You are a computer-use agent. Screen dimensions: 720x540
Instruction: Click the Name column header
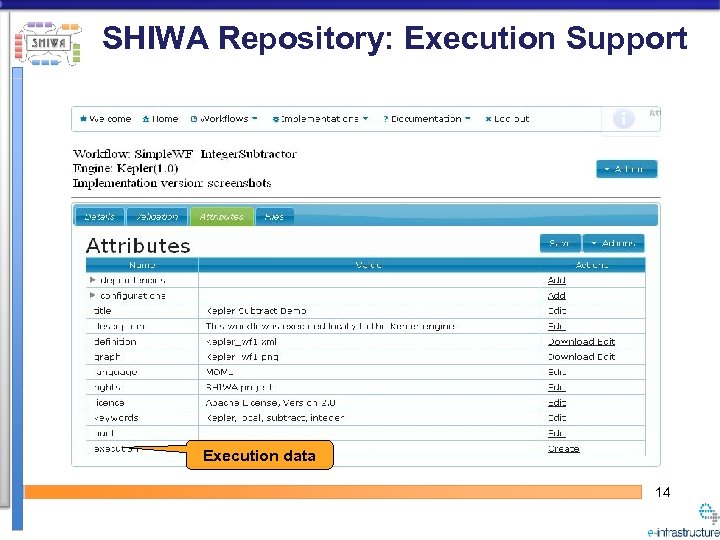(142, 265)
